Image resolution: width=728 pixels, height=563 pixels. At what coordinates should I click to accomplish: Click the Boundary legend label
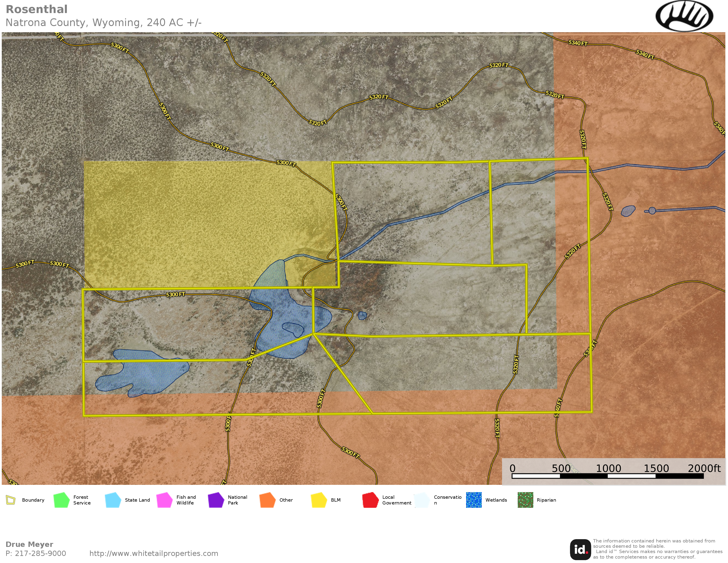tap(33, 500)
